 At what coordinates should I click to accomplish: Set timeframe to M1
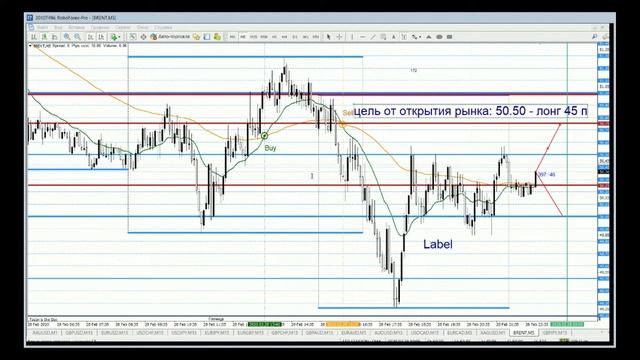click(232, 37)
